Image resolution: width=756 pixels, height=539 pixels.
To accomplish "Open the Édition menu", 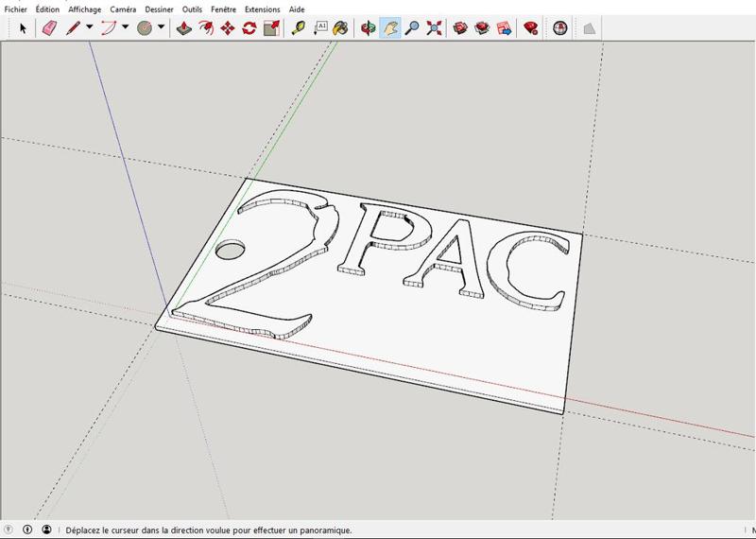I will pos(47,9).
